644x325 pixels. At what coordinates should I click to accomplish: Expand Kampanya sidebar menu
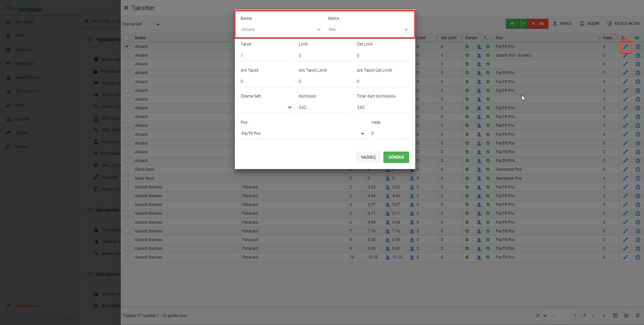pos(39,63)
